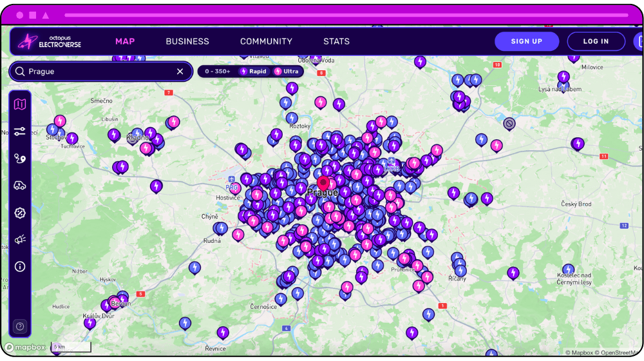Select the pink charger marker near PRG airport
The width and height of the screenshot is (644, 361).
[234, 189]
